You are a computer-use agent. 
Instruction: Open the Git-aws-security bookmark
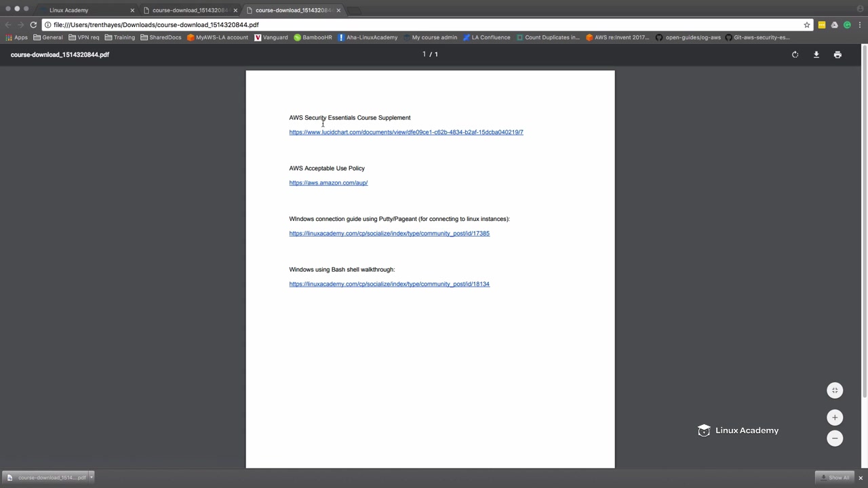pyautogui.click(x=757, y=37)
